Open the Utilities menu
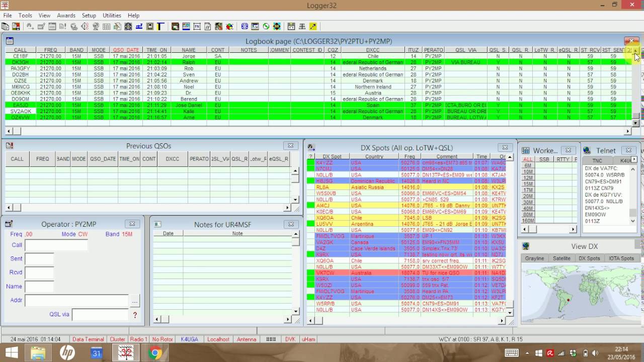644x362 pixels. click(x=112, y=16)
